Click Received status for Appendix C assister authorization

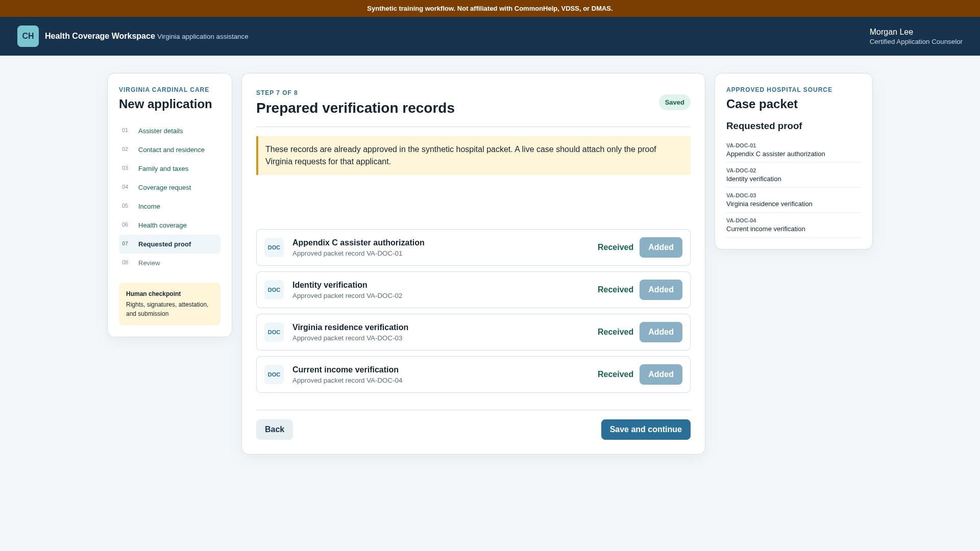point(615,247)
